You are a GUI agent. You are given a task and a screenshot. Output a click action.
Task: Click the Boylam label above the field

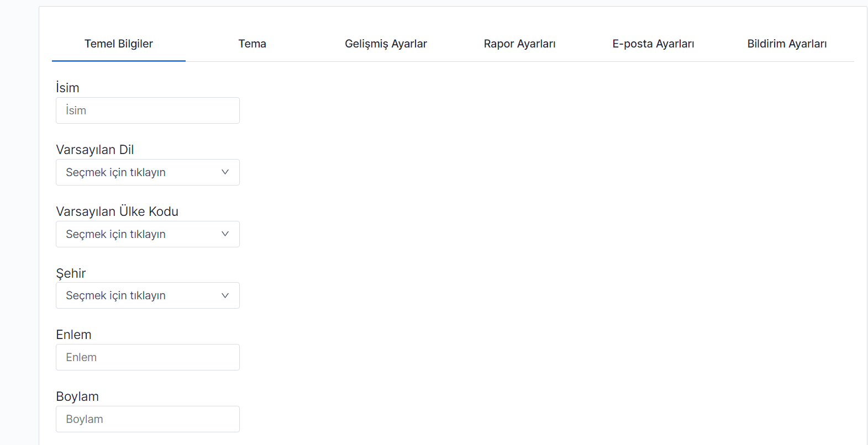click(77, 396)
